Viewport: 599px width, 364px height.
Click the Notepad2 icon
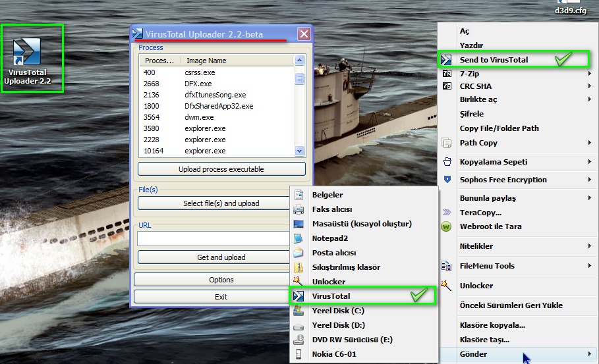click(x=299, y=238)
